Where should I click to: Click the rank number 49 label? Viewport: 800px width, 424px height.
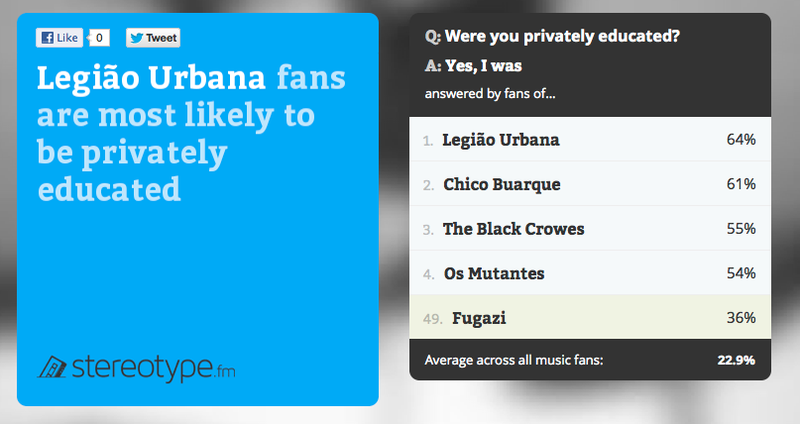[x=432, y=319]
